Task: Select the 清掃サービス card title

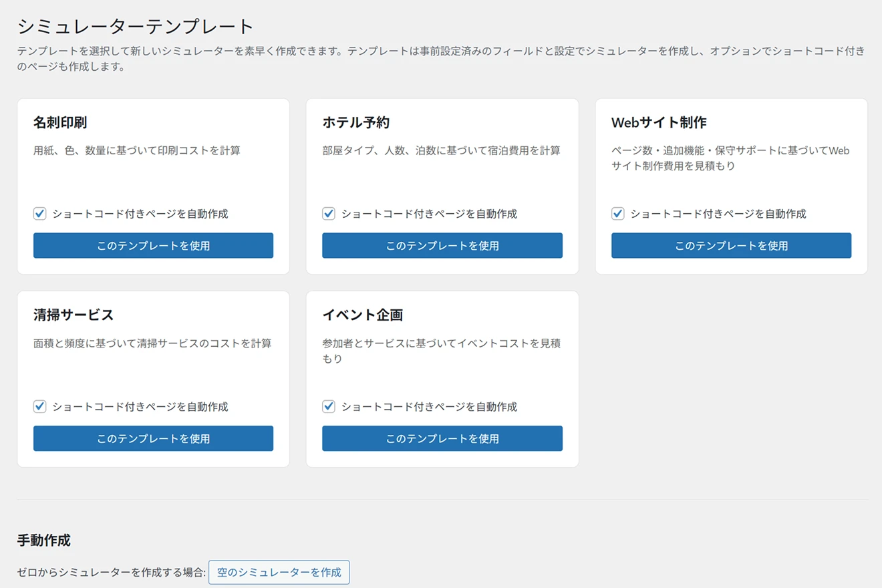Action: [73, 315]
